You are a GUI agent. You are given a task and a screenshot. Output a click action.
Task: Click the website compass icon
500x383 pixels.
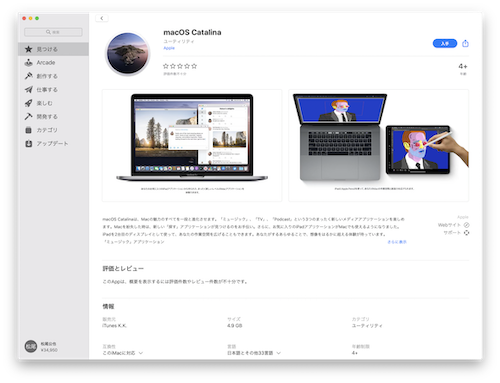(x=467, y=225)
